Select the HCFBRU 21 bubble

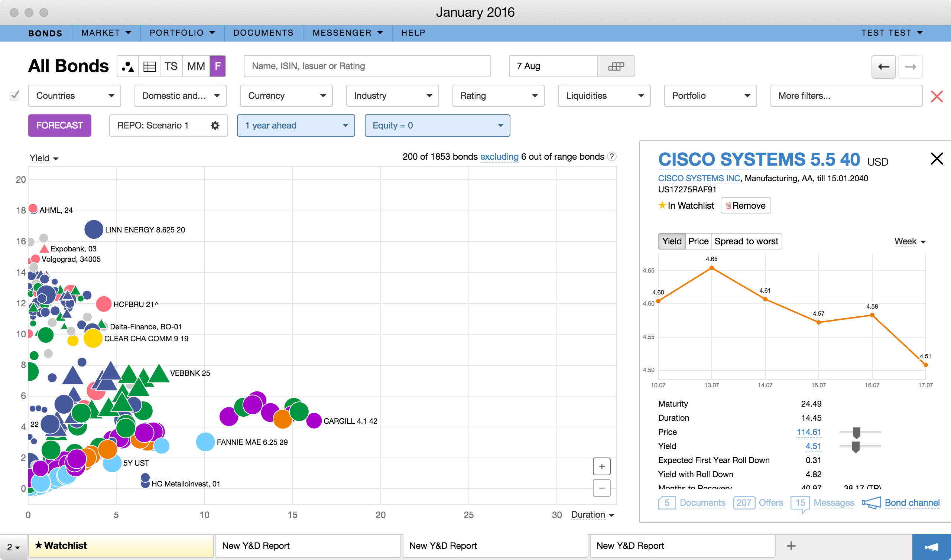pyautogui.click(x=103, y=304)
